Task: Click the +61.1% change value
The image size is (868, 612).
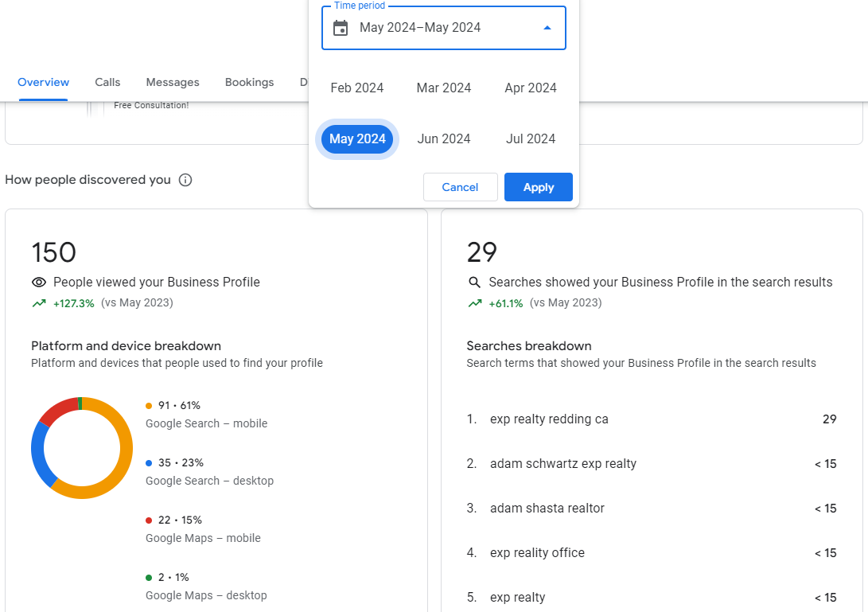Action: [x=506, y=303]
